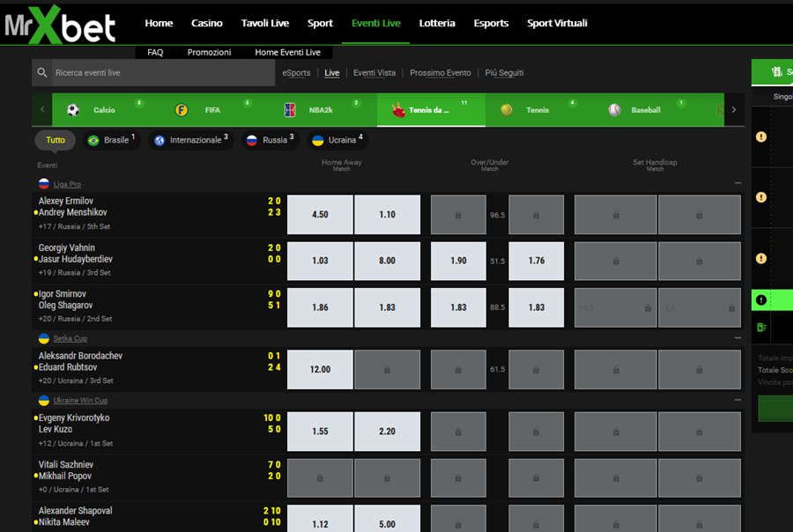Filter events by Ucraina

pyautogui.click(x=337, y=140)
